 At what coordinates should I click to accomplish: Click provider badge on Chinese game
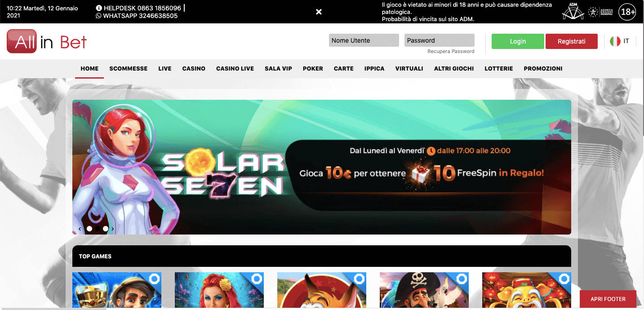564,279
